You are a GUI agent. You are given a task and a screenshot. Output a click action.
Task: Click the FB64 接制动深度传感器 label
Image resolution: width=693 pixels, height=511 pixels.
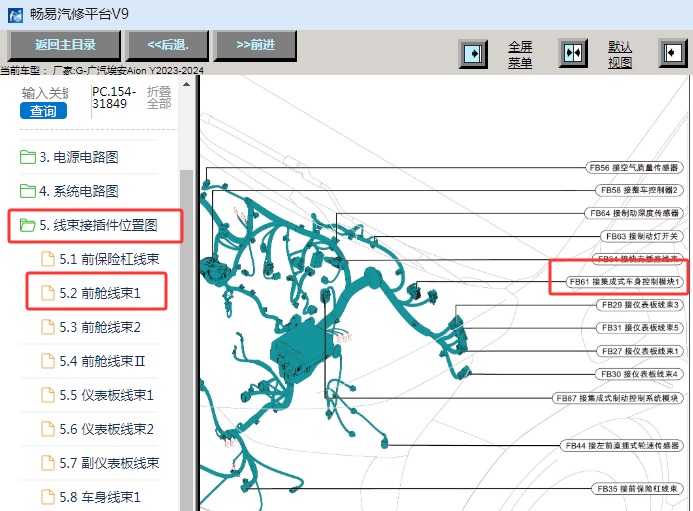pyautogui.click(x=634, y=213)
